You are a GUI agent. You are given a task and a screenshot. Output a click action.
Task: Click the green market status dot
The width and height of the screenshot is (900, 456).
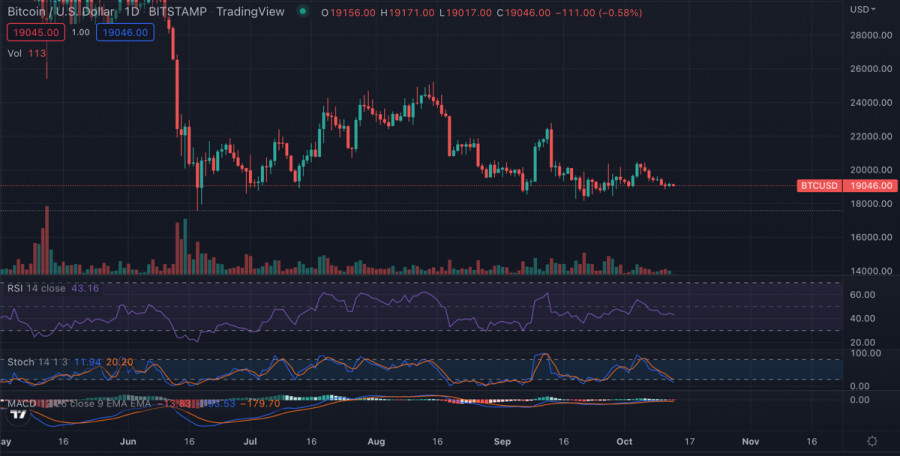[x=302, y=11]
